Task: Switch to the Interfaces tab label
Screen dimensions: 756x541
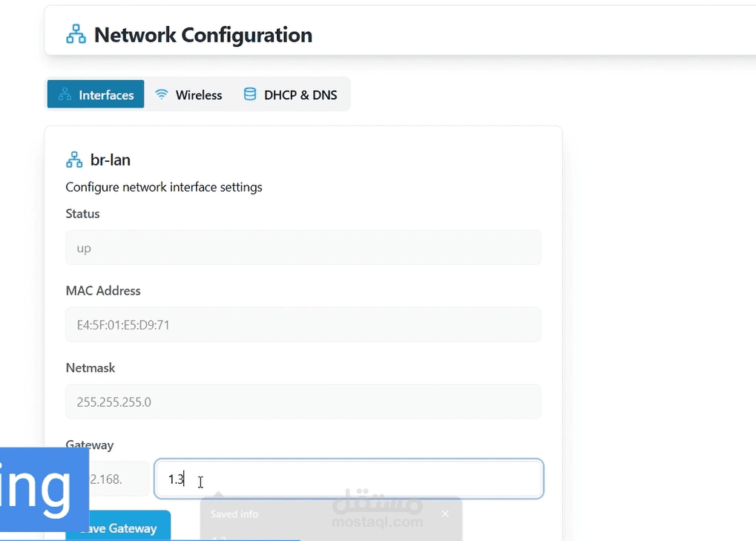Action: click(106, 95)
